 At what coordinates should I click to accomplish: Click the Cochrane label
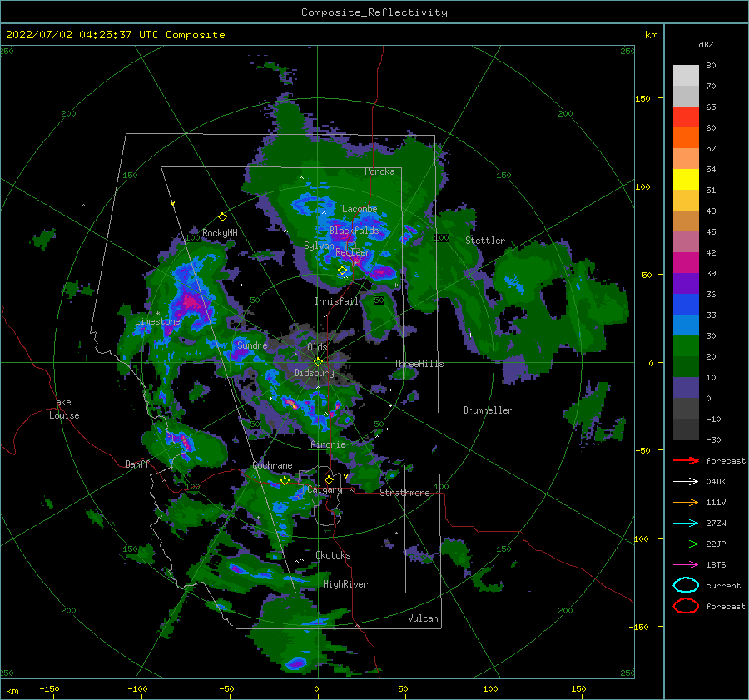(x=272, y=465)
